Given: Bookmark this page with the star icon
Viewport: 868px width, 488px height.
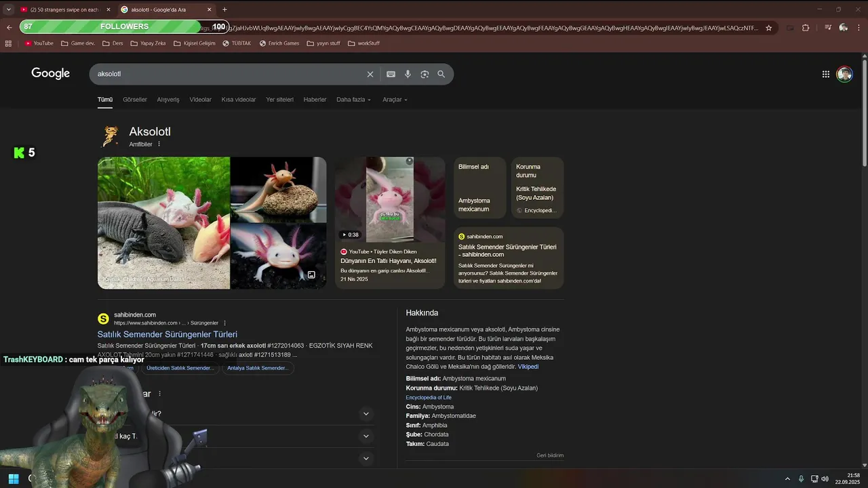Looking at the screenshot, I should point(768,28).
